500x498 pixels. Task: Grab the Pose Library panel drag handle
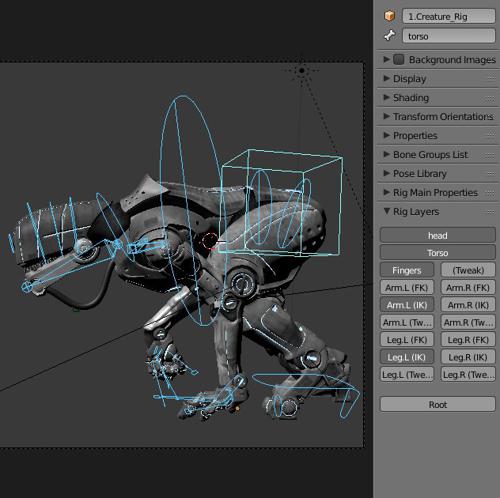(491, 174)
